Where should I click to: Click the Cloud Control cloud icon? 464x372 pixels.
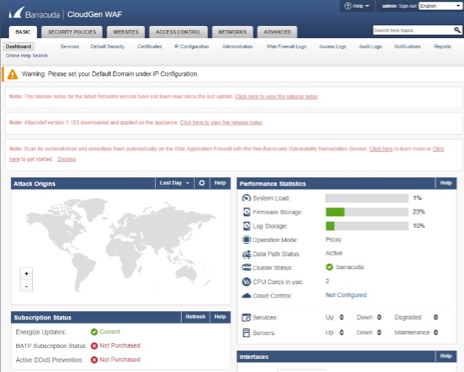[246, 295]
